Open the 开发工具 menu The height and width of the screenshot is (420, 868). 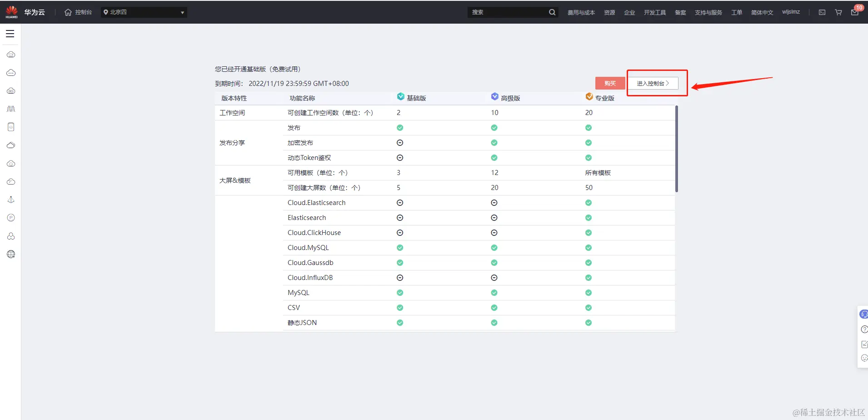click(x=655, y=12)
